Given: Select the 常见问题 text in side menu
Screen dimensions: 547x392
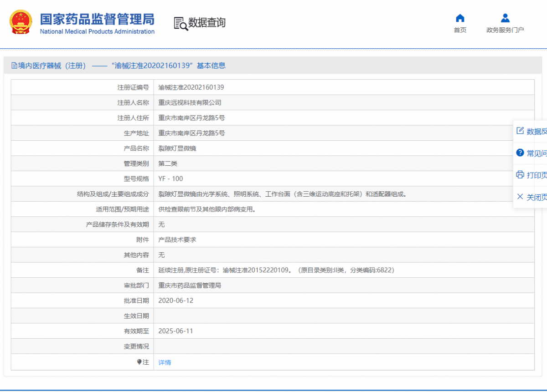Looking at the screenshot, I should (x=537, y=153).
